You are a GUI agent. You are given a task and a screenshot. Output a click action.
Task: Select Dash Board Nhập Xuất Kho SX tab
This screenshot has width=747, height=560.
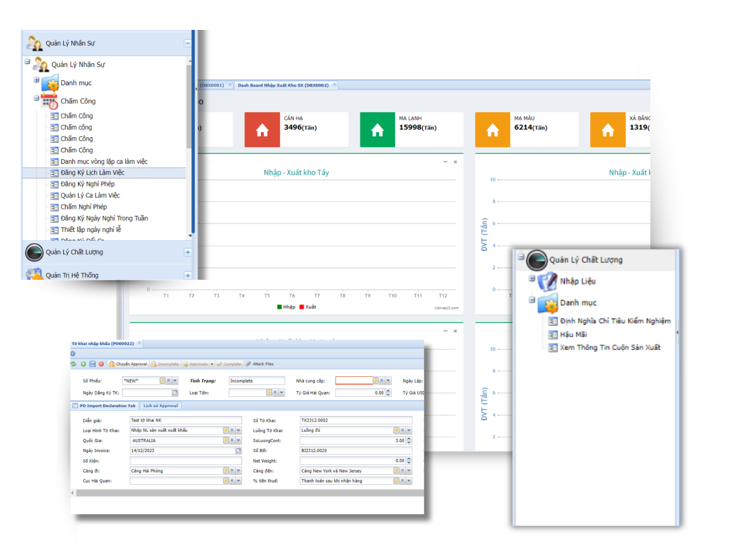click(x=283, y=85)
